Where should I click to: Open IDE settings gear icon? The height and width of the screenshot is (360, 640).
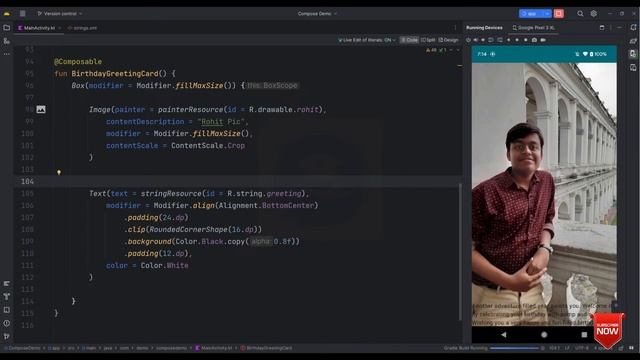[593, 13]
